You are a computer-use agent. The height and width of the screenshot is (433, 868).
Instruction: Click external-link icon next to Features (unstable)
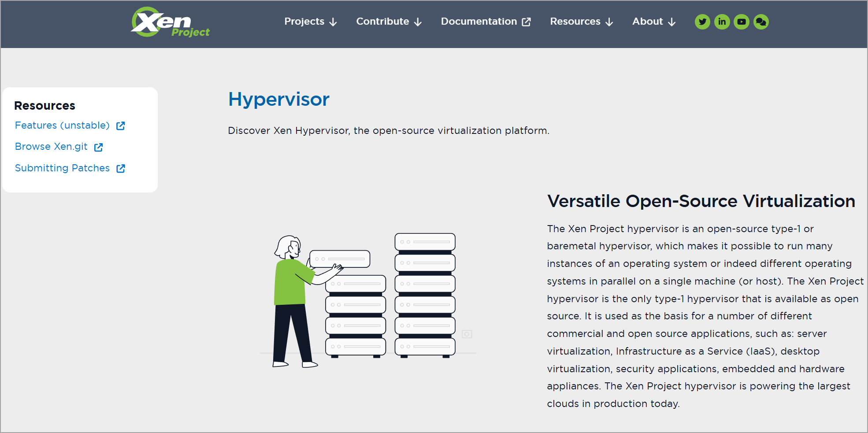coord(121,126)
